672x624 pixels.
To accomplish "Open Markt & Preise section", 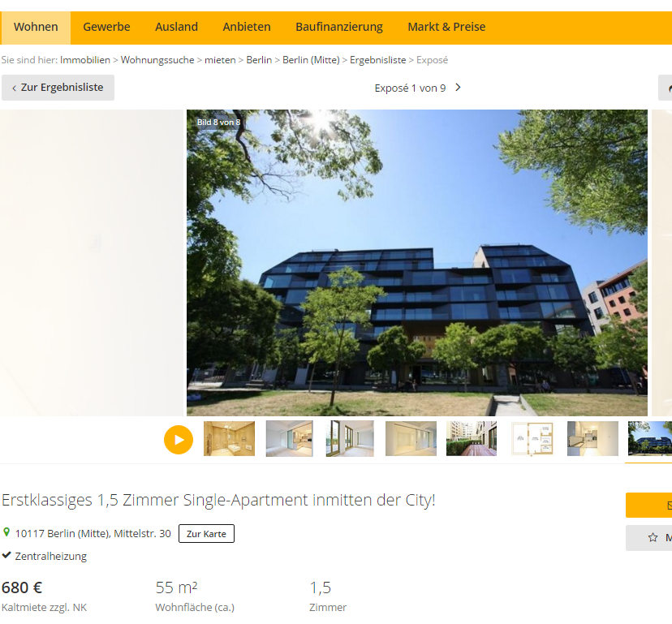I will pyautogui.click(x=446, y=28).
